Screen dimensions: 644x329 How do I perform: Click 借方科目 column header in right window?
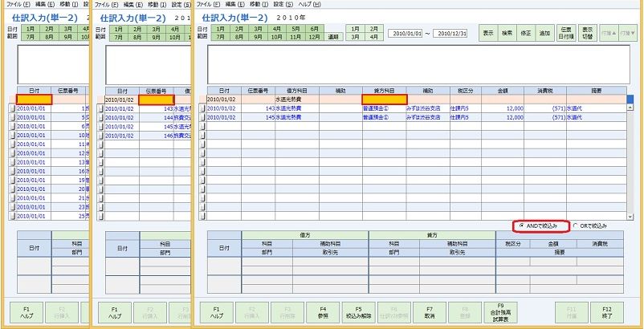click(x=297, y=90)
